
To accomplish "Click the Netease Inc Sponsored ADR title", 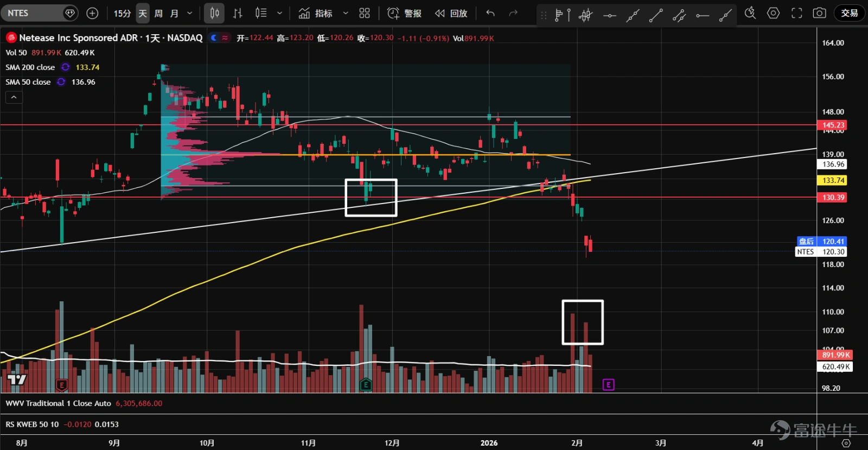I will pos(78,37).
